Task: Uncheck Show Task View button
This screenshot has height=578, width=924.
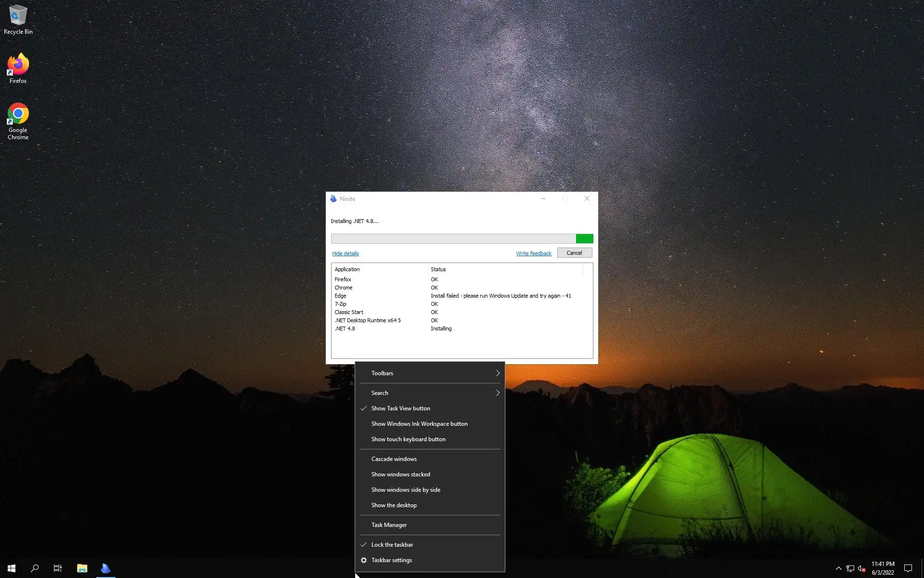Action: click(400, 408)
